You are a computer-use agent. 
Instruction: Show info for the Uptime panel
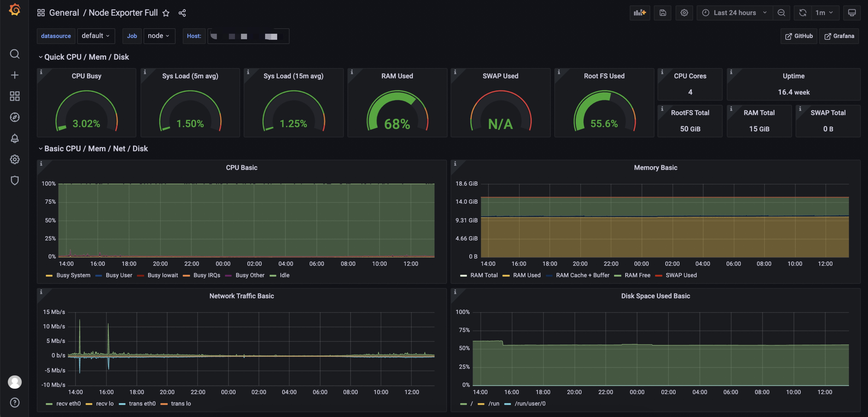(731, 72)
